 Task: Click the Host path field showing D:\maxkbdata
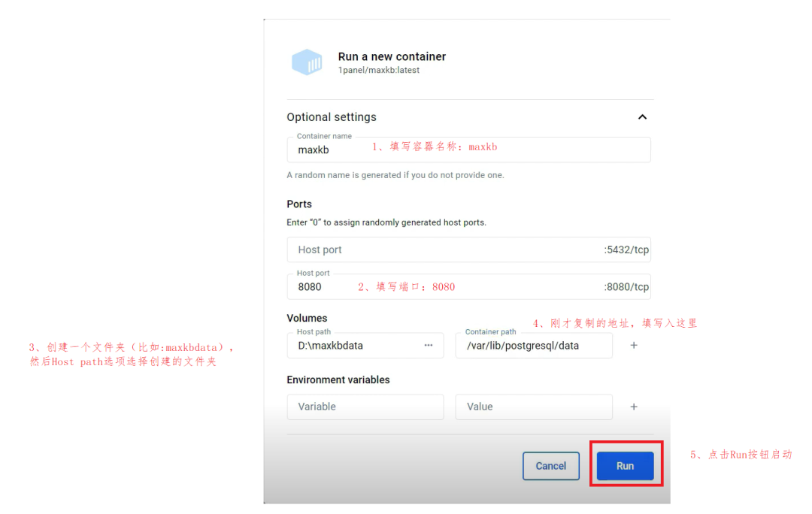[x=365, y=345]
